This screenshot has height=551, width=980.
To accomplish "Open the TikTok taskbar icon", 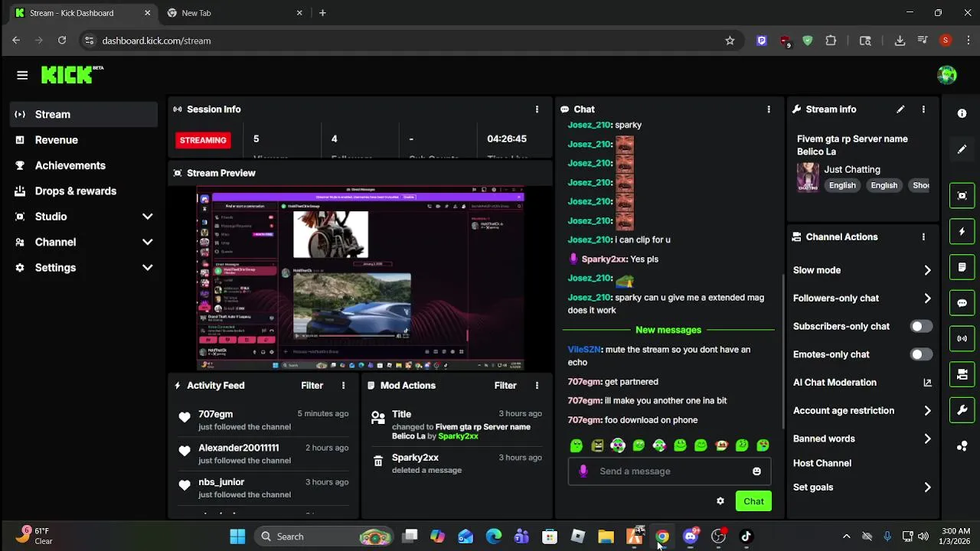I will (746, 536).
